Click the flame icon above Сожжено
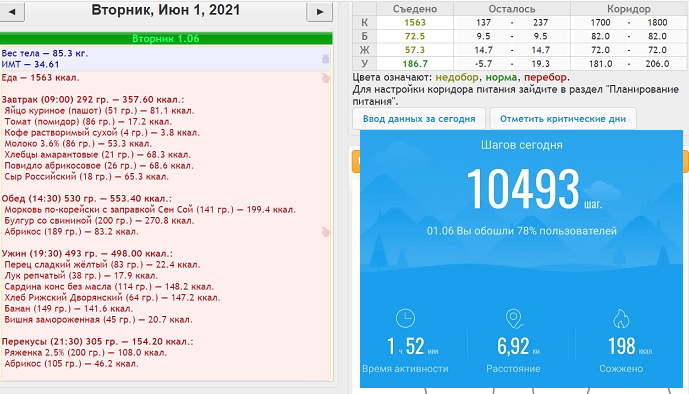 pyautogui.click(x=621, y=319)
